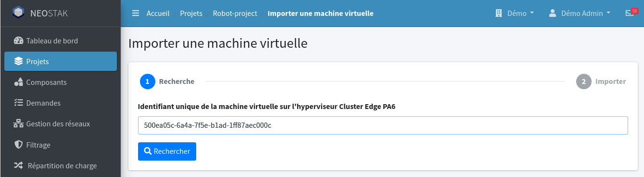Select Projets in the sidebar

point(61,61)
